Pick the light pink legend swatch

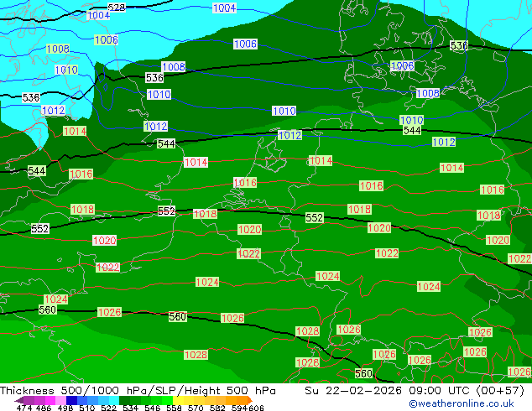(60, 400)
